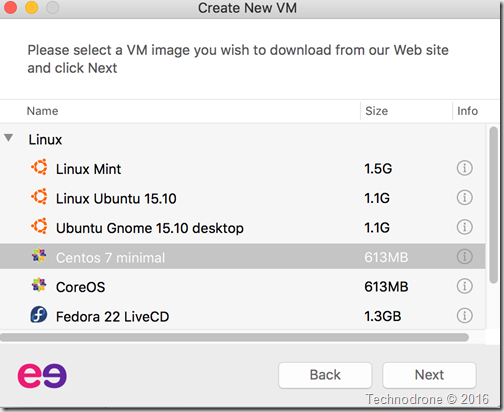504x412 pixels.
Task: Select the Linux Mint image row
Action: click(x=243, y=168)
